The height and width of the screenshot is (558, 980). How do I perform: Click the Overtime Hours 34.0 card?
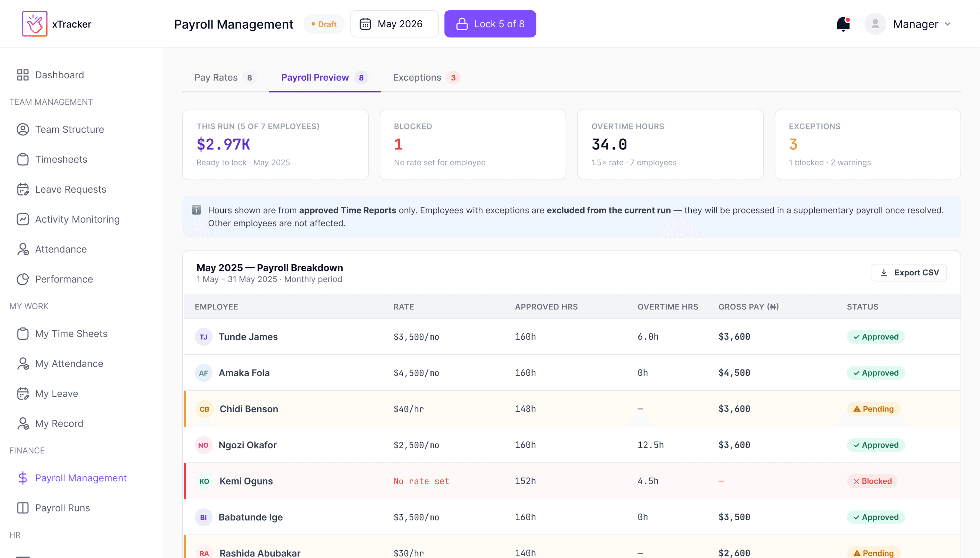pyautogui.click(x=670, y=144)
